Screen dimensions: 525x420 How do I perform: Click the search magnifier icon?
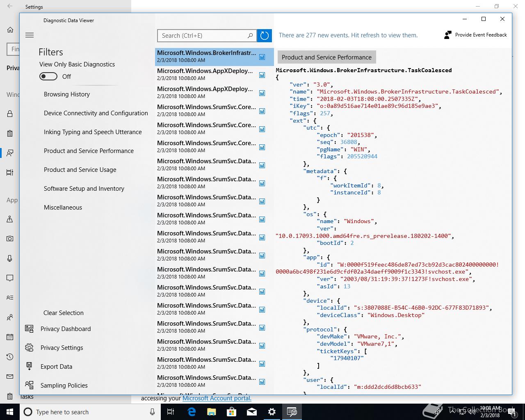[250, 36]
